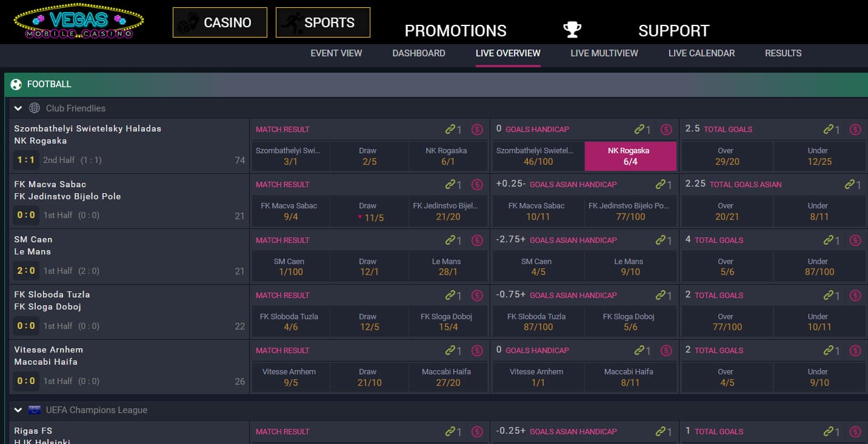Open the Live Calendar tab

click(701, 53)
